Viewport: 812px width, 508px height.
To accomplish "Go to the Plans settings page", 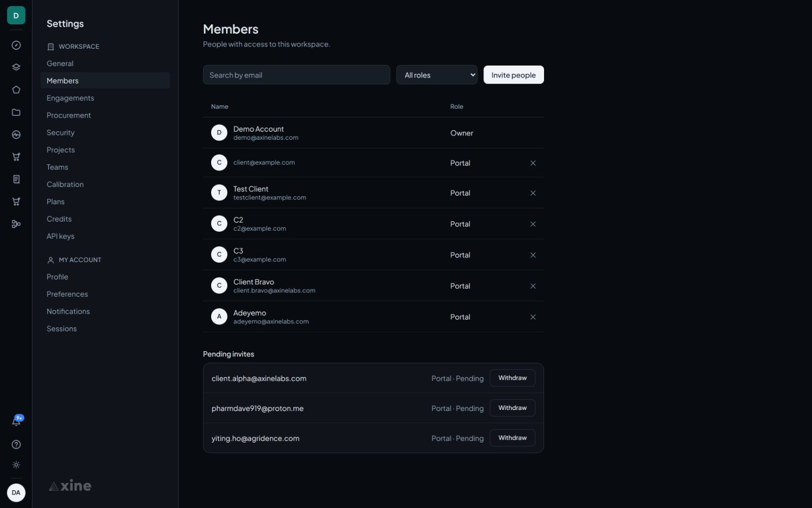I will [x=105, y=202].
